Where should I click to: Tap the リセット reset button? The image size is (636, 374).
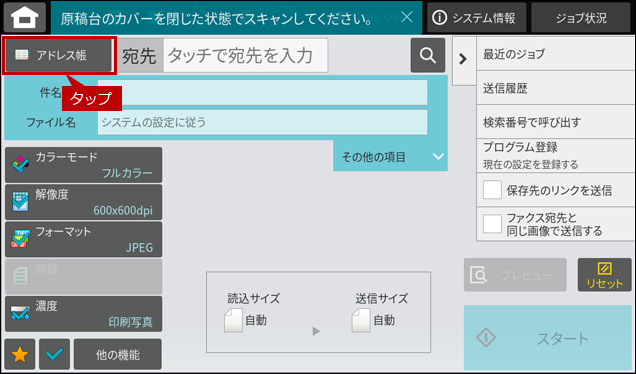click(604, 275)
